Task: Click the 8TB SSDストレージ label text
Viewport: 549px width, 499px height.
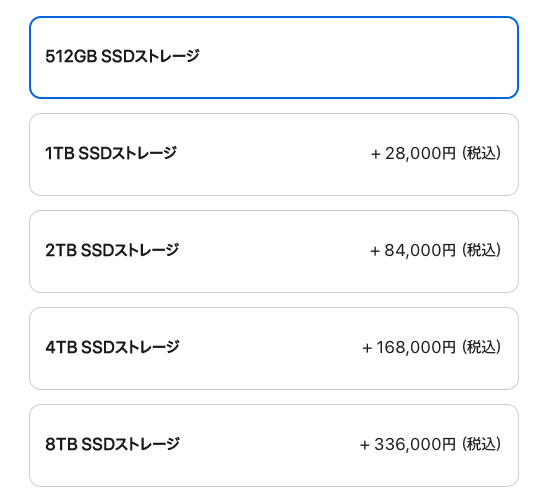Action: (x=112, y=444)
